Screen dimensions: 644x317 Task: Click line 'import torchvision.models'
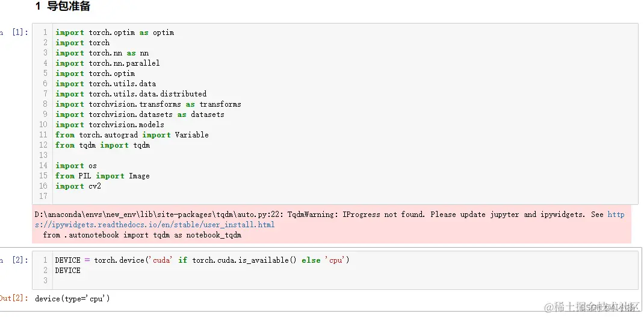[x=110, y=125]
